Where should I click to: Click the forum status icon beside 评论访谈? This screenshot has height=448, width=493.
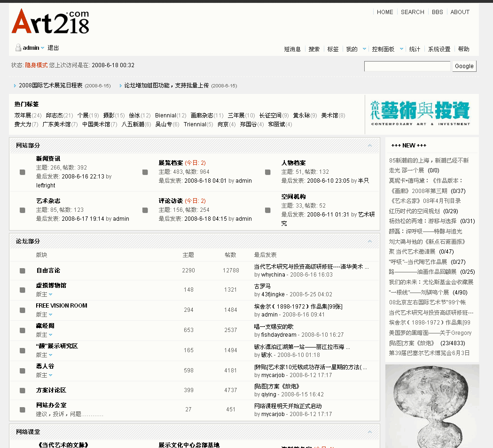145,210
